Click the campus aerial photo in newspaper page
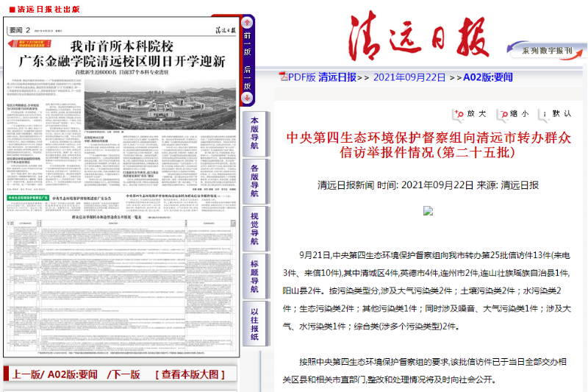 160,104
